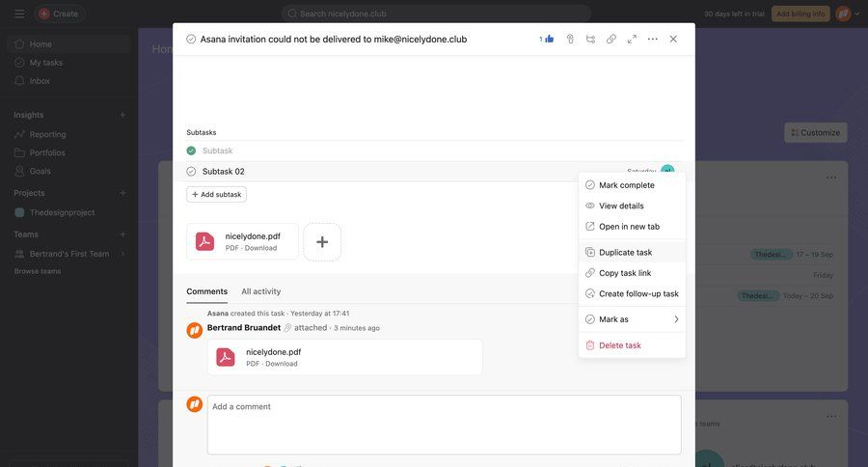The width and height of the screenshot is (868, 467).
Task: Click the Browse teams link
Action: pos(38,271)
